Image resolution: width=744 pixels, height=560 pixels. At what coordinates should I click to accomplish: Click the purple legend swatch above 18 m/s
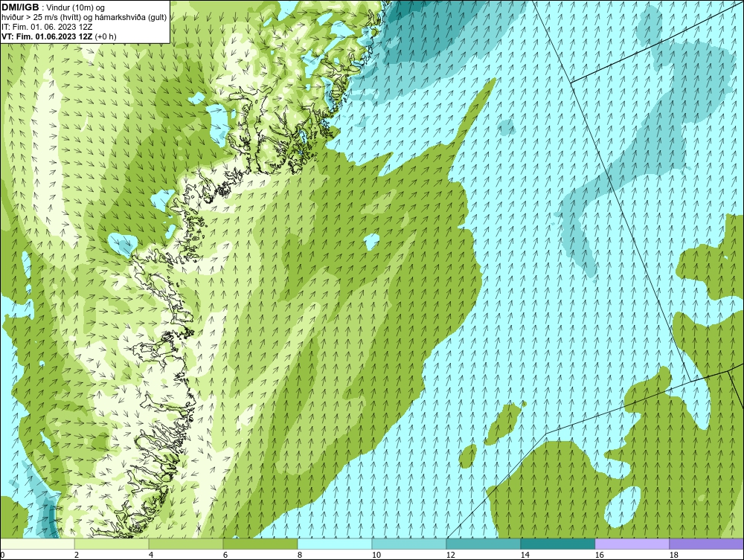pyautogui.click(x=707, y=544)
